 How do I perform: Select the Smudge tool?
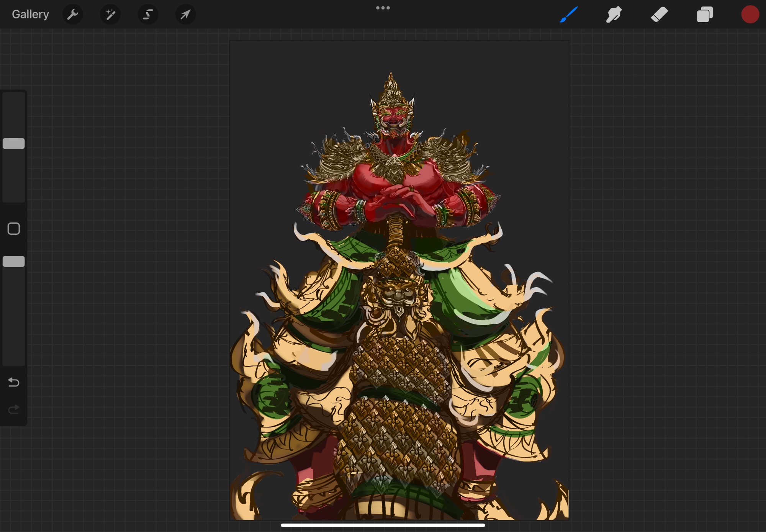[614, 15]
